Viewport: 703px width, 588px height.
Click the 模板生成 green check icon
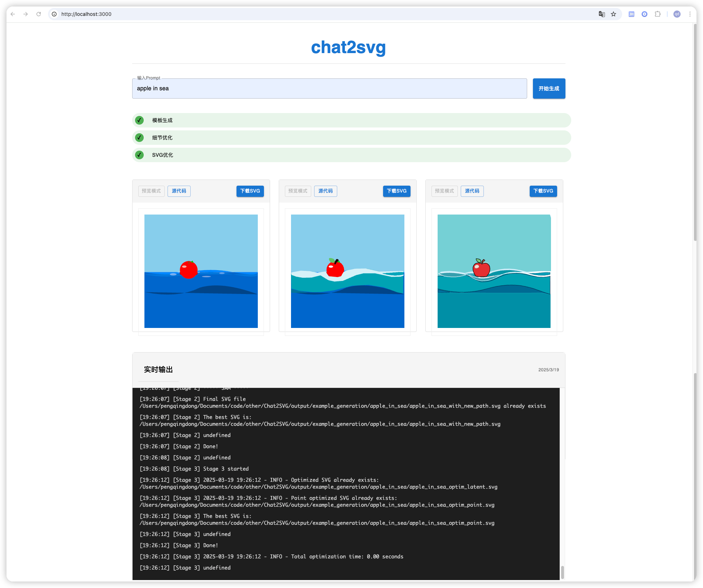point(139,120)
